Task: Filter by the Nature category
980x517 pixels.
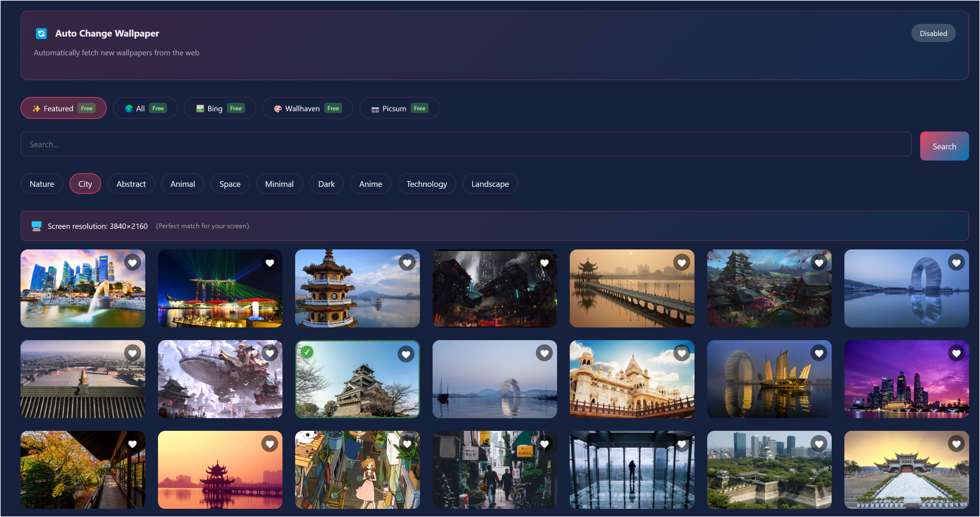Action: coord(41,184)
